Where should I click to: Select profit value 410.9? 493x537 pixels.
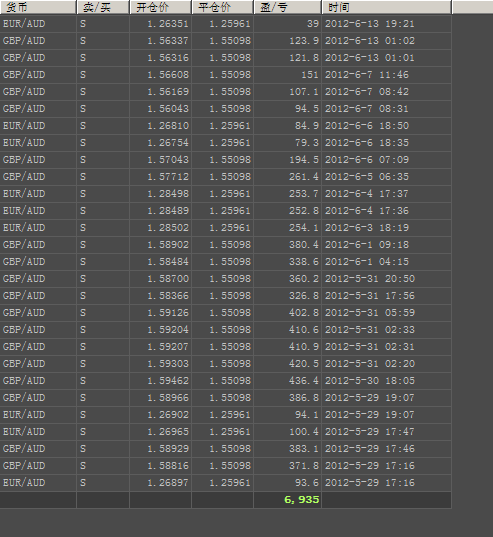[x=304, y=347]
